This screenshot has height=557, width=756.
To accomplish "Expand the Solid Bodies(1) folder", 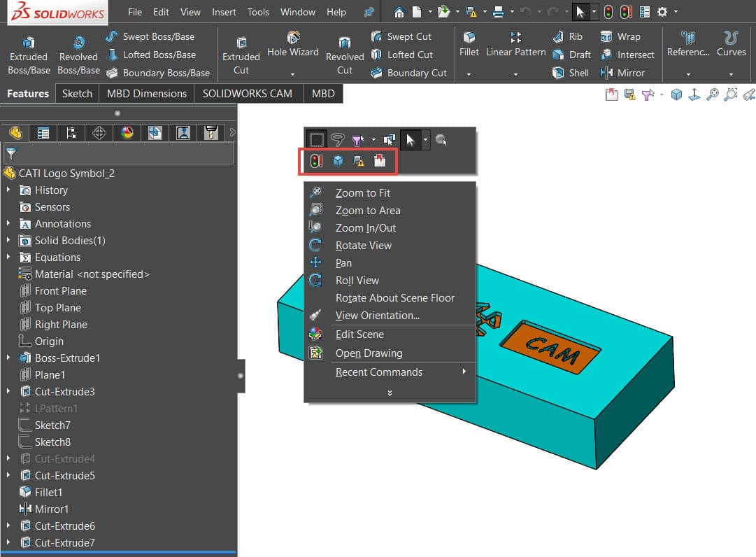I will tap(8, 240).
